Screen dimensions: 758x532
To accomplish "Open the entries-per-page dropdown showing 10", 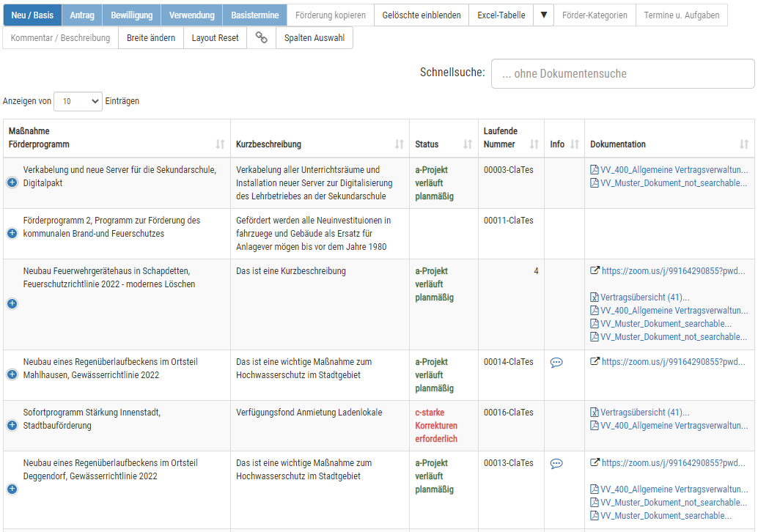I will (78, 101).
